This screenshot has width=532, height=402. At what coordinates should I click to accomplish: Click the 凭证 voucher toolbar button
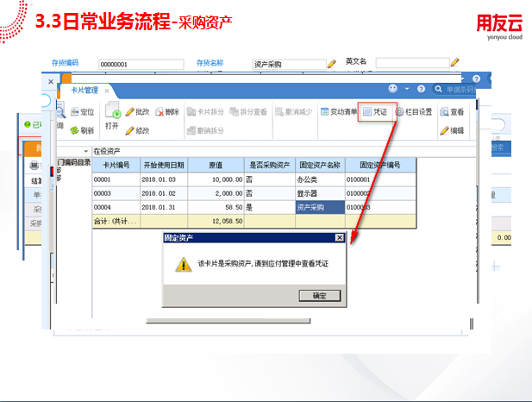(x=376, y=111)
